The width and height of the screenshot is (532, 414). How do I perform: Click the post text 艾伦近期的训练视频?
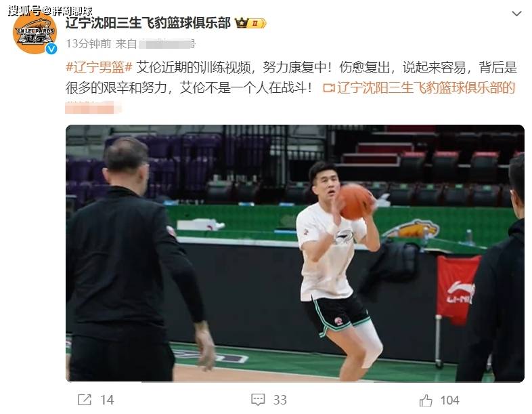tap(194, 68)
